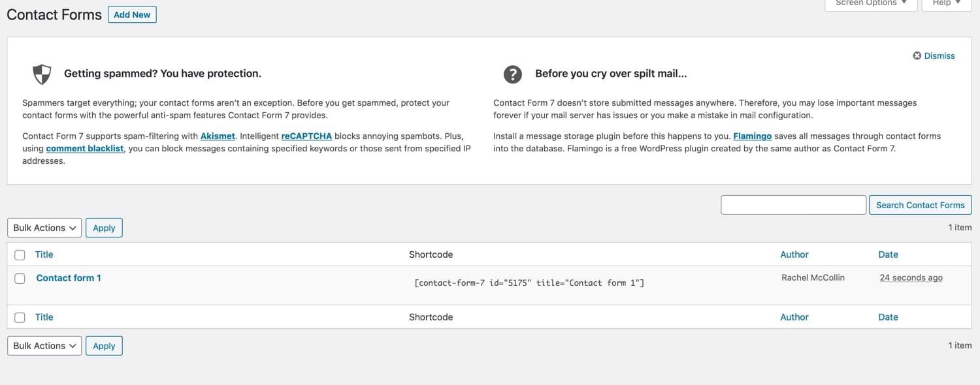This screenshot has height=385, width=980.
Task: Sort the list by Date column
Action: (888, 254)
